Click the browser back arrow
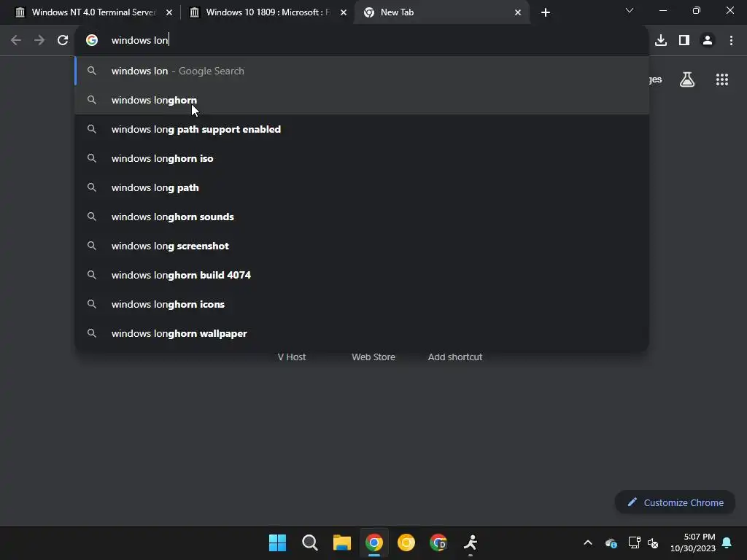 pos(16,41)
